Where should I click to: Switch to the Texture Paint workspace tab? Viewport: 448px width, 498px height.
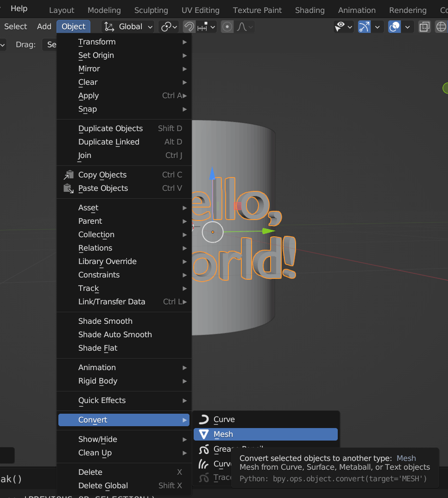pyautogui.click(x=258, y=11)
